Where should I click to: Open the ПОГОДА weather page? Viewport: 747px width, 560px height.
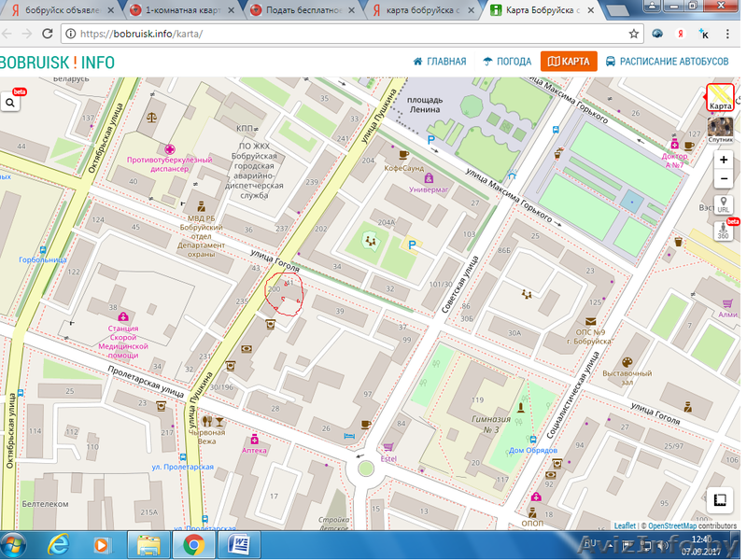point(507,62)
